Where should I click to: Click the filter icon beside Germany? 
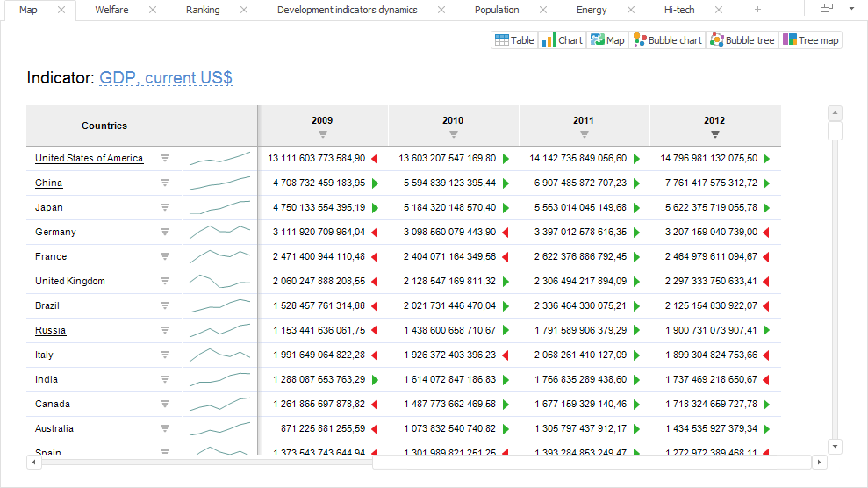(164, 233)
